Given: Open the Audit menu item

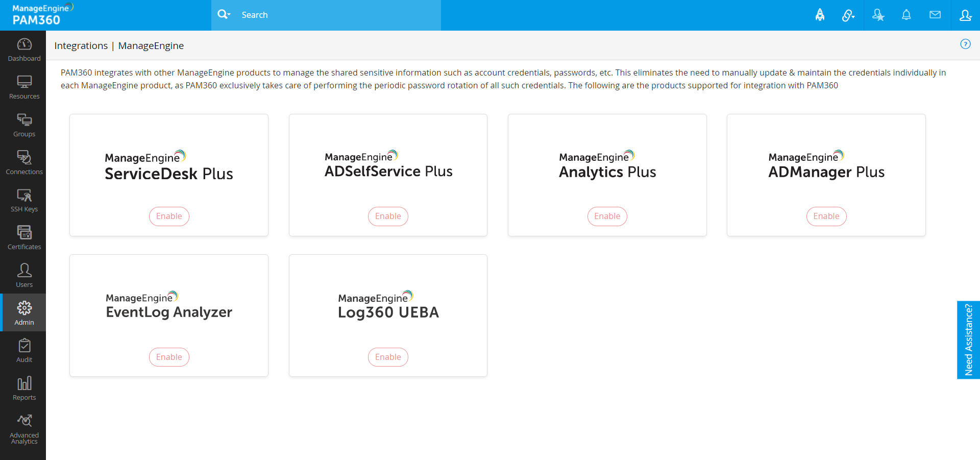Looking at the screenshot, I should coord(24,351).
